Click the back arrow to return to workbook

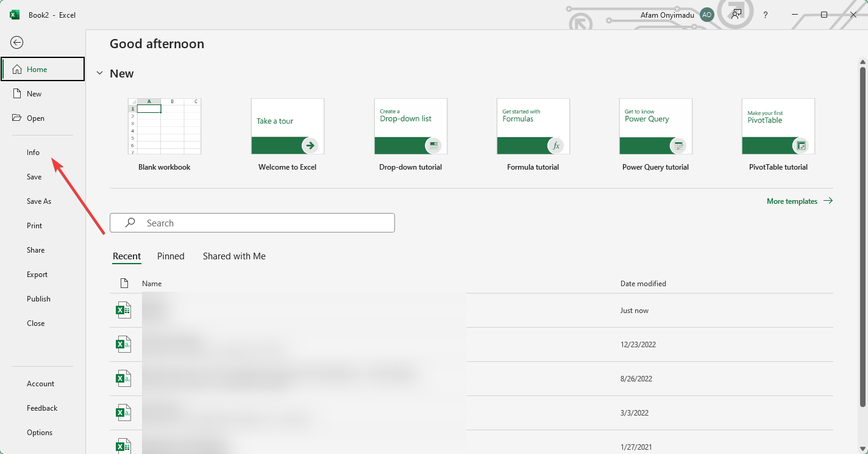[x=17, y=42]
